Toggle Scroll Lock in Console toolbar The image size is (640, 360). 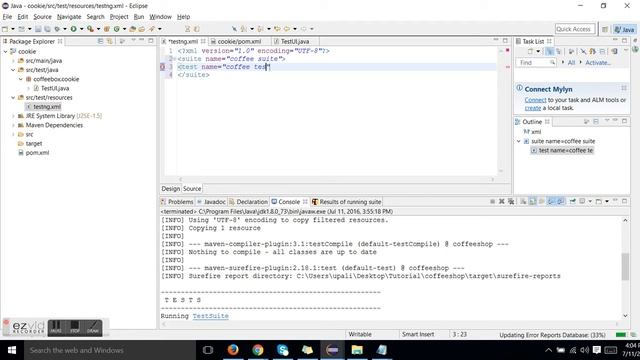(533, 202)
